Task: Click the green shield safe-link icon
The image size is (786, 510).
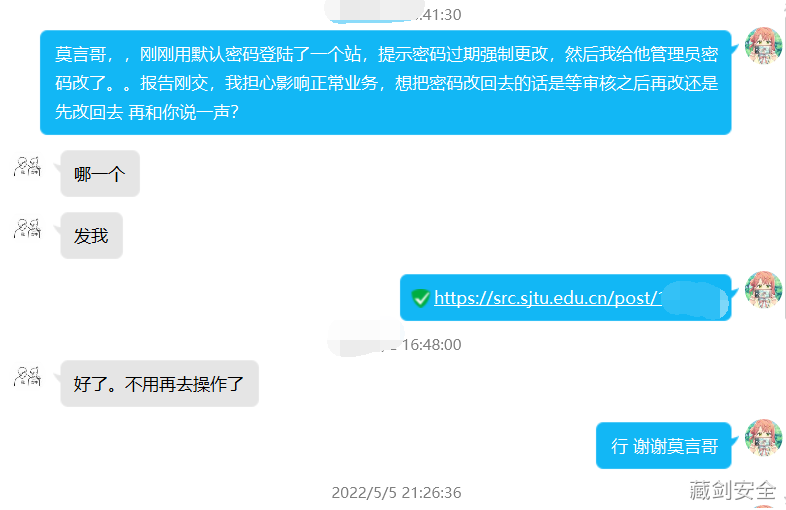Action: click(x=421, y=298)
